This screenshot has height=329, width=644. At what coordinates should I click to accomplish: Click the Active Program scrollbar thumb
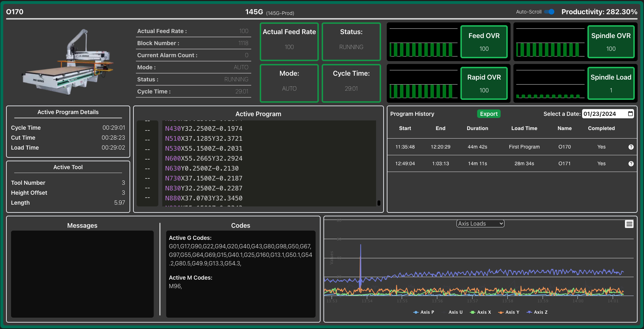pyautogui.click(x=379, y=203)
